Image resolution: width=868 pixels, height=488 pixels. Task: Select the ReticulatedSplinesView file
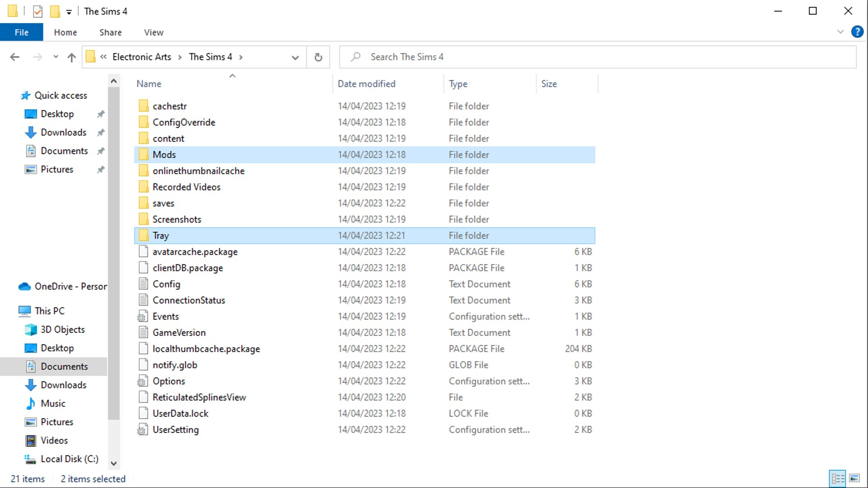[x=365, y=397]
